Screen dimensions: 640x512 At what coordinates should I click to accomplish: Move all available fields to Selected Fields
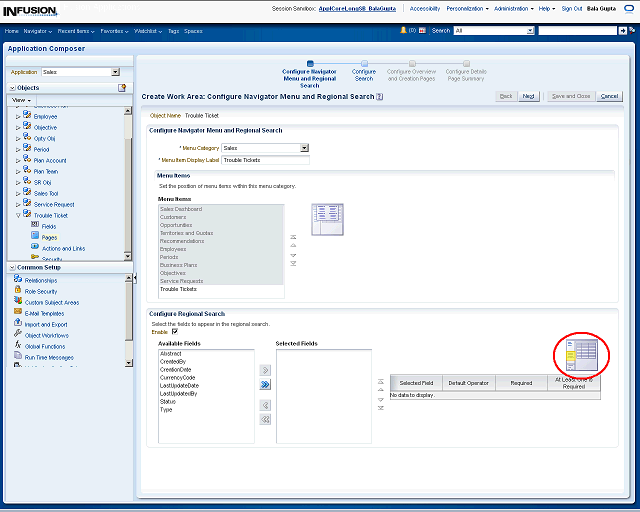(265, 384)
